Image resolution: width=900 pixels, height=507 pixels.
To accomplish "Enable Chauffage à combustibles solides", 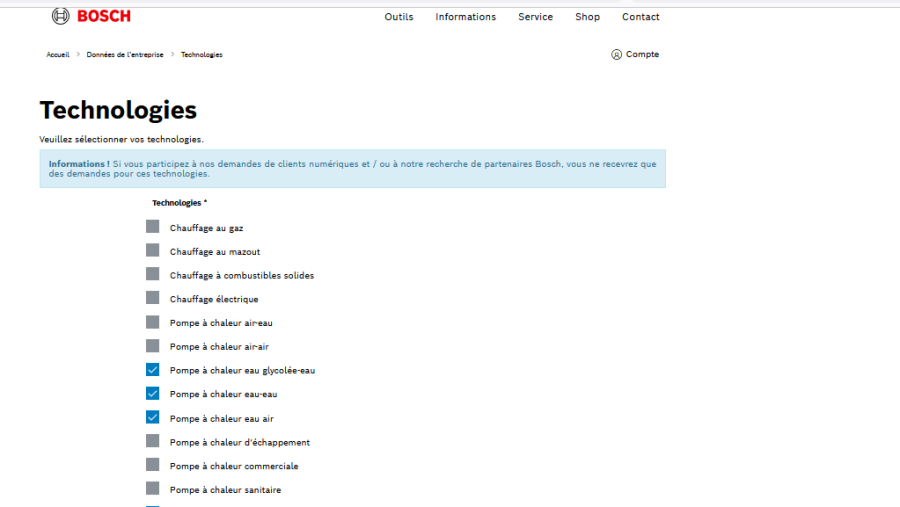I will pyautogui.click(x=152, y=274).
